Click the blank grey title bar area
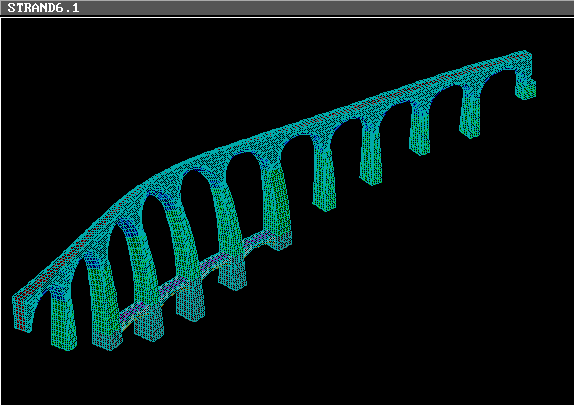Screen dimensions: 574x410 point(326,8)
